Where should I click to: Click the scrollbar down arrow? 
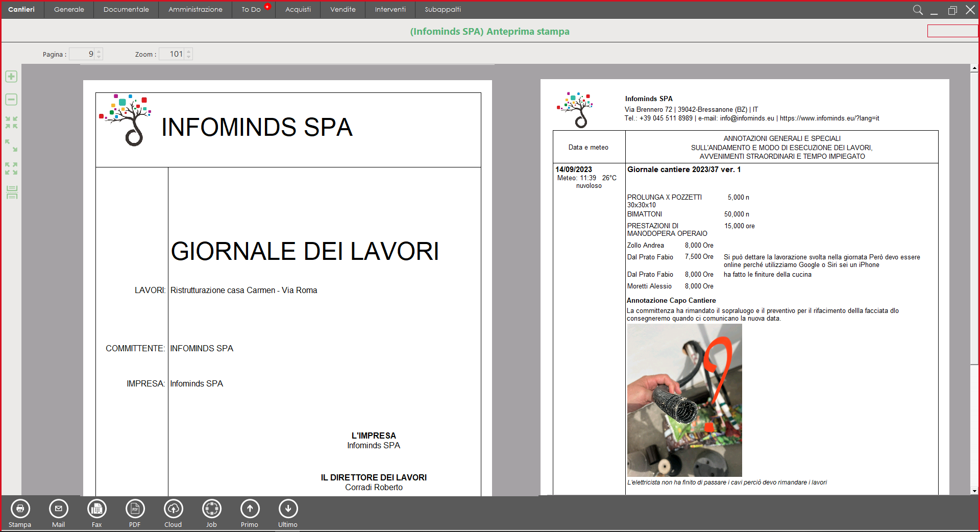coord(974,491)
